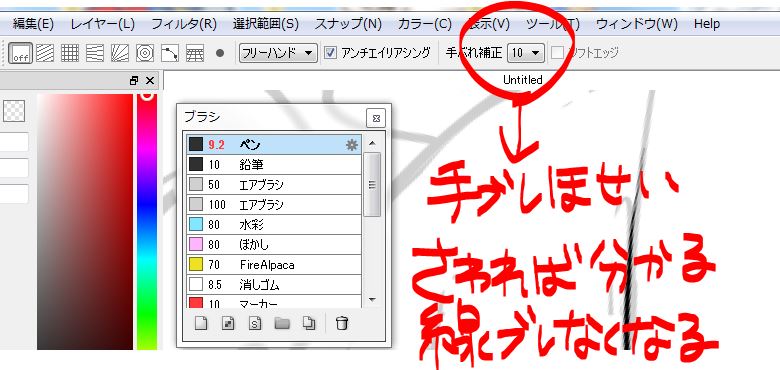Image resolution: width=780 pixels, height=370 pixels.
Task: Pick a color in the red saturation square
Action: point(85,221)
